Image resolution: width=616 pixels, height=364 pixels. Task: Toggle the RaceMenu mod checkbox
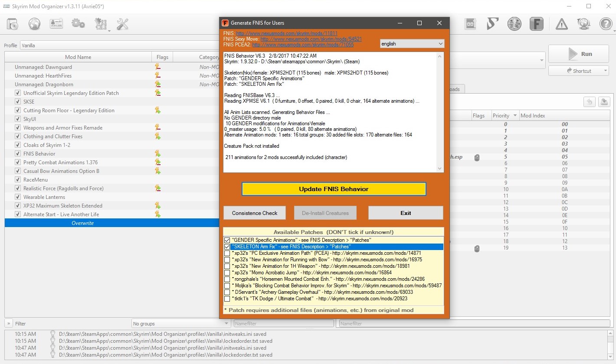[18, 180]
